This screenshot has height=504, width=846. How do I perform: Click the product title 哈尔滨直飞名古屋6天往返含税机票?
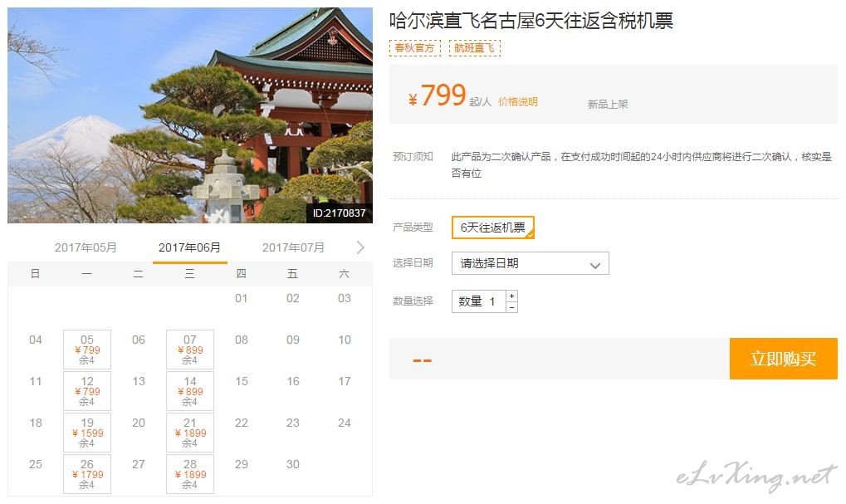[531, 21]
